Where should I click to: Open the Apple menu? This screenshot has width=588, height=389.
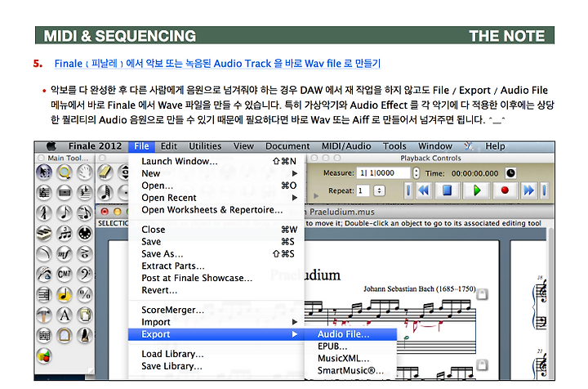[x=51, y=146]
